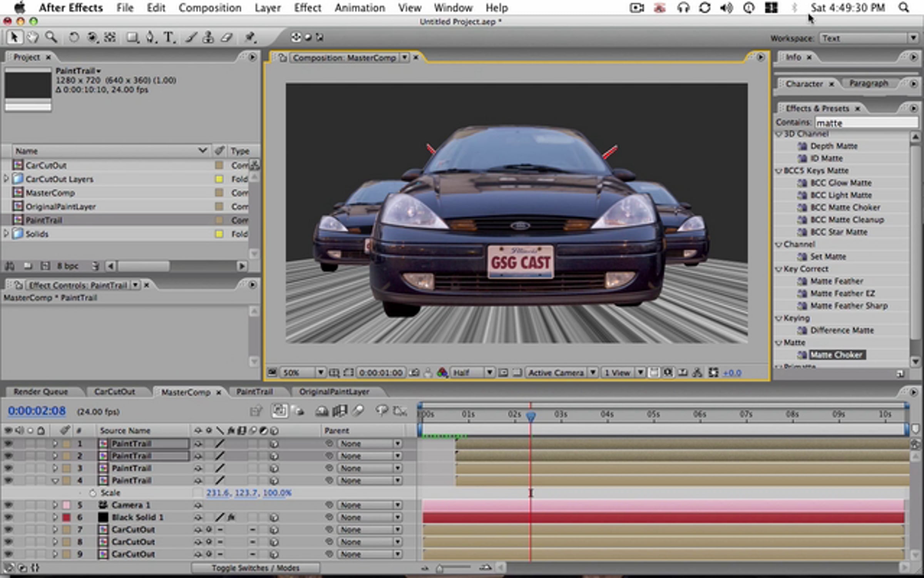Screen dimensions: 924x578
Task: Toggle 3D layer switch for Black Solid 1
Action: 274,517
